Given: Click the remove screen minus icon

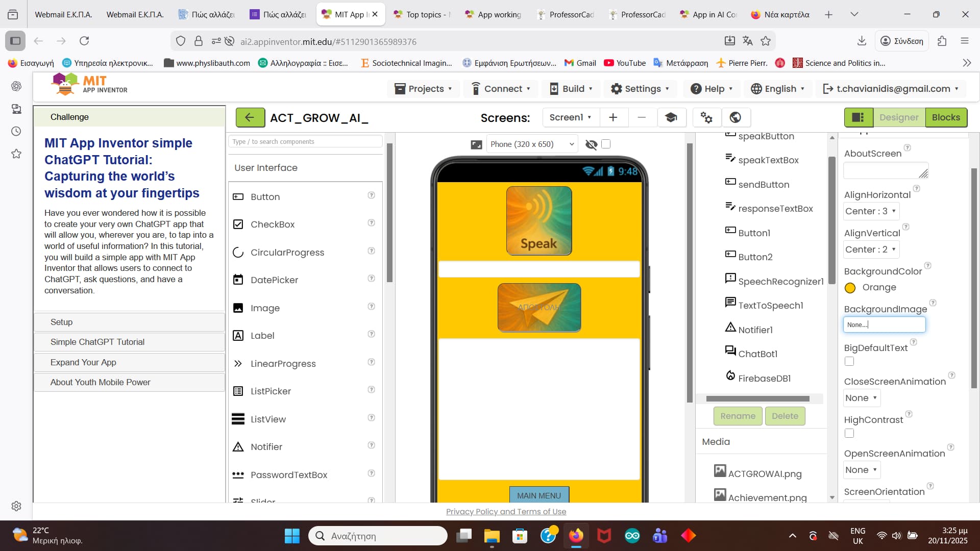Looking at the screenshot, I should 642,117.
